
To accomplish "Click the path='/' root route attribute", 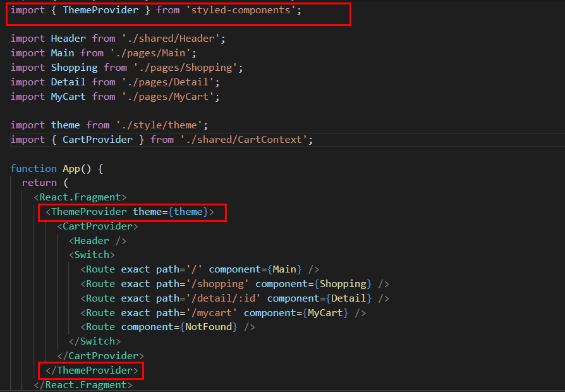I will pyautogui.click(x=179, y=269).
